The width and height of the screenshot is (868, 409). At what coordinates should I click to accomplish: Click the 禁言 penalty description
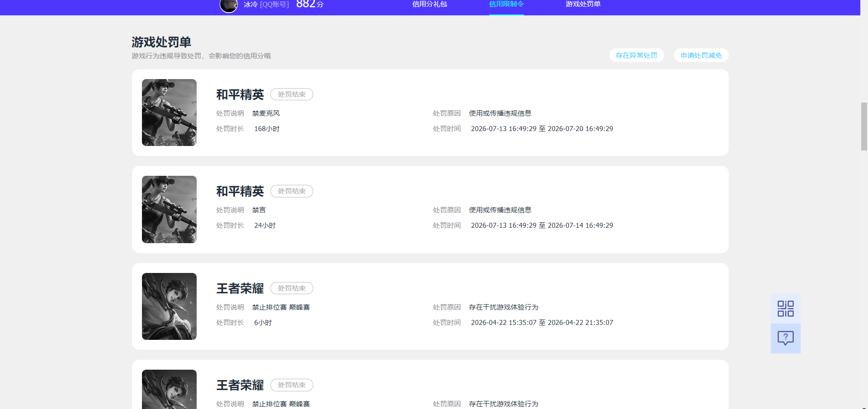point(259,210)
